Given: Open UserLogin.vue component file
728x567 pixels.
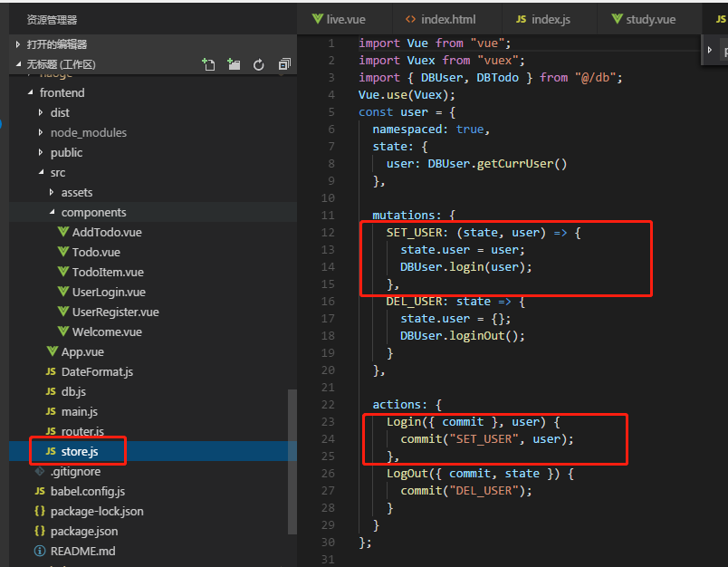Looking at the screenshot, I should [108, 292].
